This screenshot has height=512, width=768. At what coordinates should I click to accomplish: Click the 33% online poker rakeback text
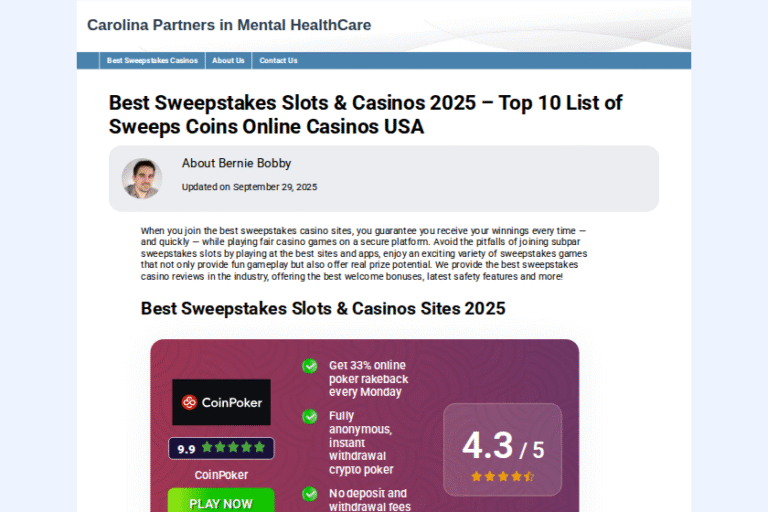(x=367, y=379)
